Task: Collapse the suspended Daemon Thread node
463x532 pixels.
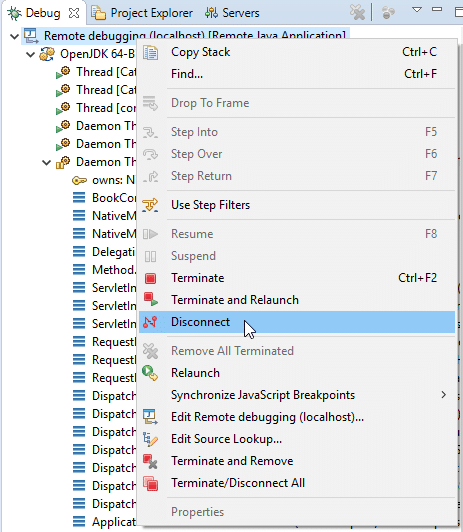Action: click(x=46, y=163)
